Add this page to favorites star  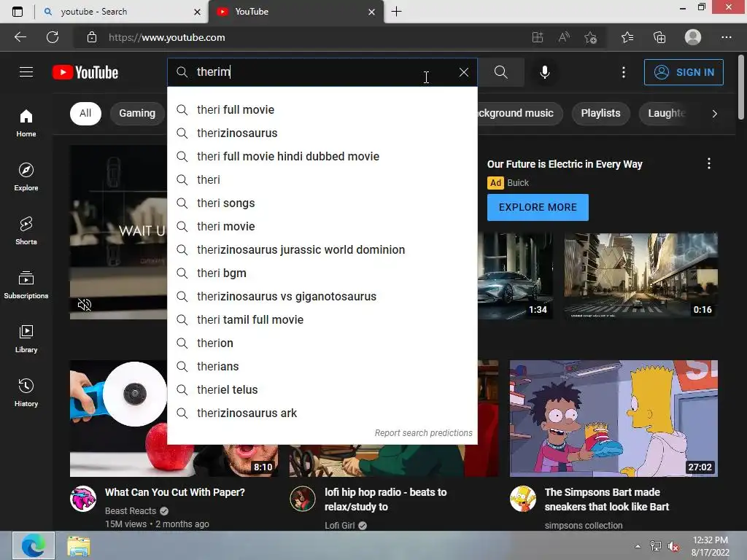(x=591, y=37)
